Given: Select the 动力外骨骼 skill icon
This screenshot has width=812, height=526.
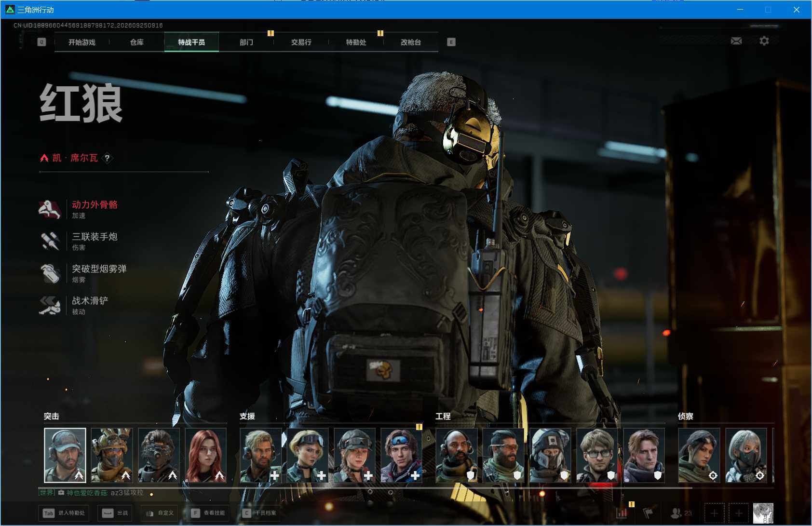Looking at the screenshot, I should 50,209.
